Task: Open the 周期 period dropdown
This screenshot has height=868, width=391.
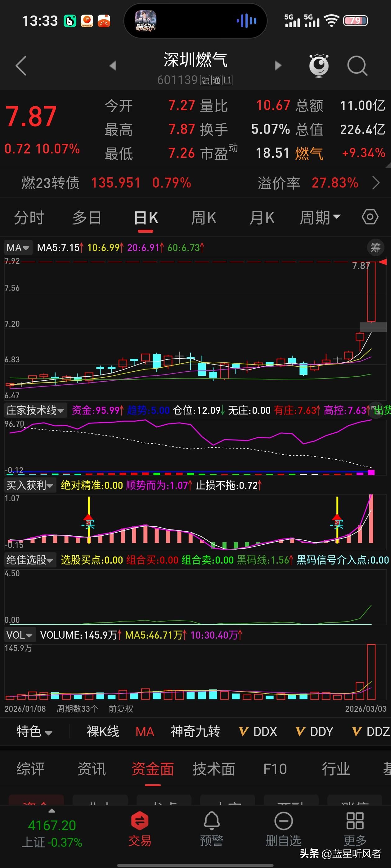Action: pos(320,217)
